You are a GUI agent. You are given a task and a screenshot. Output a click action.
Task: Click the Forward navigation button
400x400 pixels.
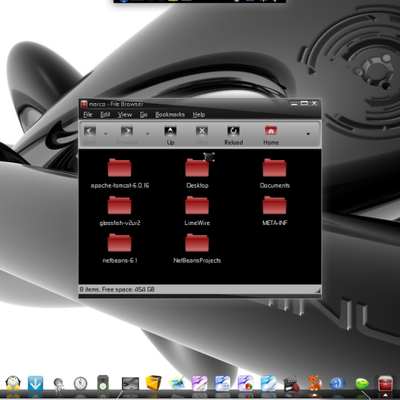tap(127, 135)
